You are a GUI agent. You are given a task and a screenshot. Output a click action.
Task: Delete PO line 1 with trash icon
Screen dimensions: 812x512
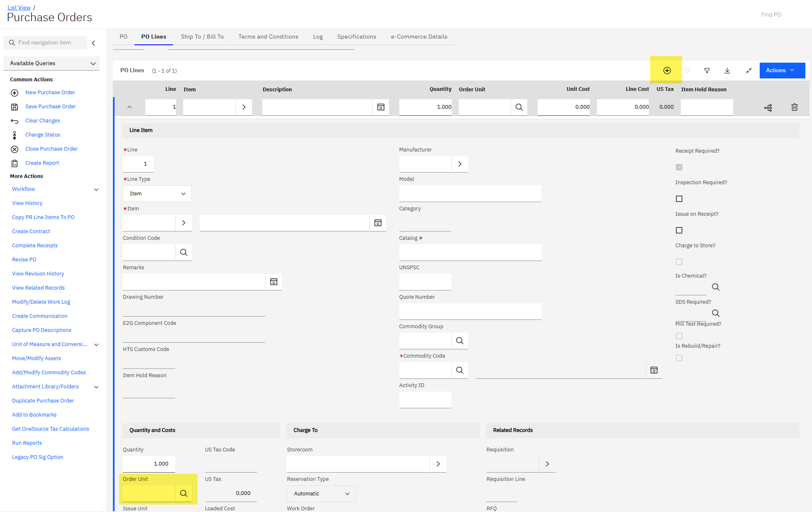coord(794,107)
